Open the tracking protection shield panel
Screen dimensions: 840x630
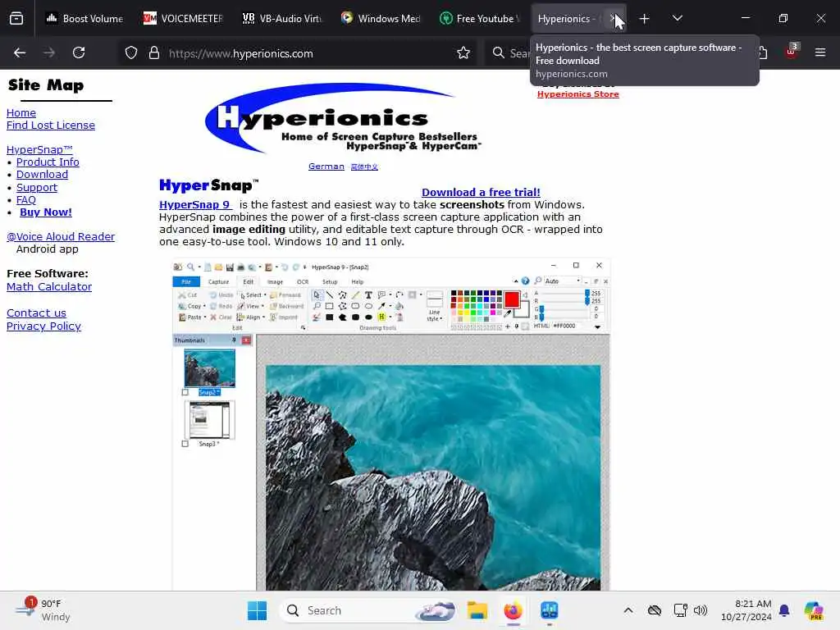pos(131,53)
